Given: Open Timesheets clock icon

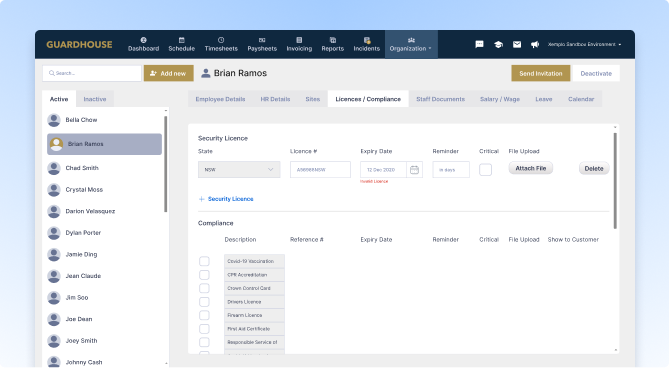Looking at the screenshot, I should pos(221,40).
